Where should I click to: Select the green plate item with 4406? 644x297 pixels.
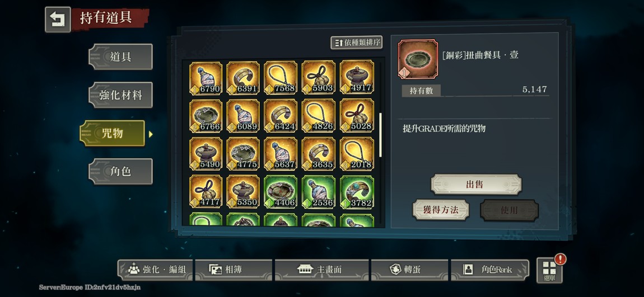pos(281,192)
